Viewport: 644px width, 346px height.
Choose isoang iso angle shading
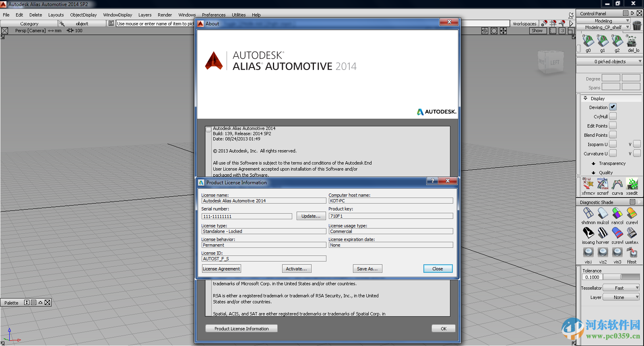(588, 233)
